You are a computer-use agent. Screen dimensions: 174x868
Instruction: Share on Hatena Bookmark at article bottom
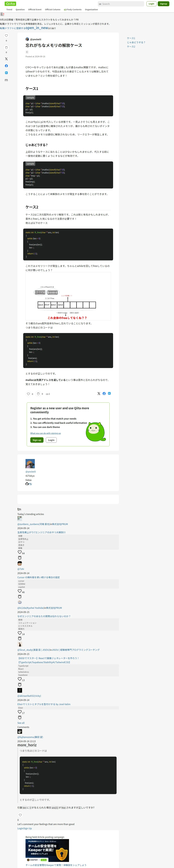click(x=109, y=393)
